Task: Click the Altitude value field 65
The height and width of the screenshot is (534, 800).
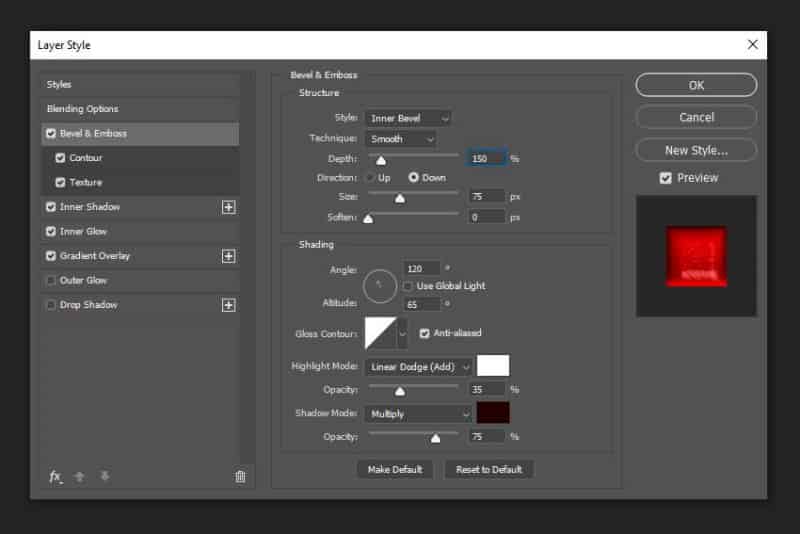Action: point(421,304)
